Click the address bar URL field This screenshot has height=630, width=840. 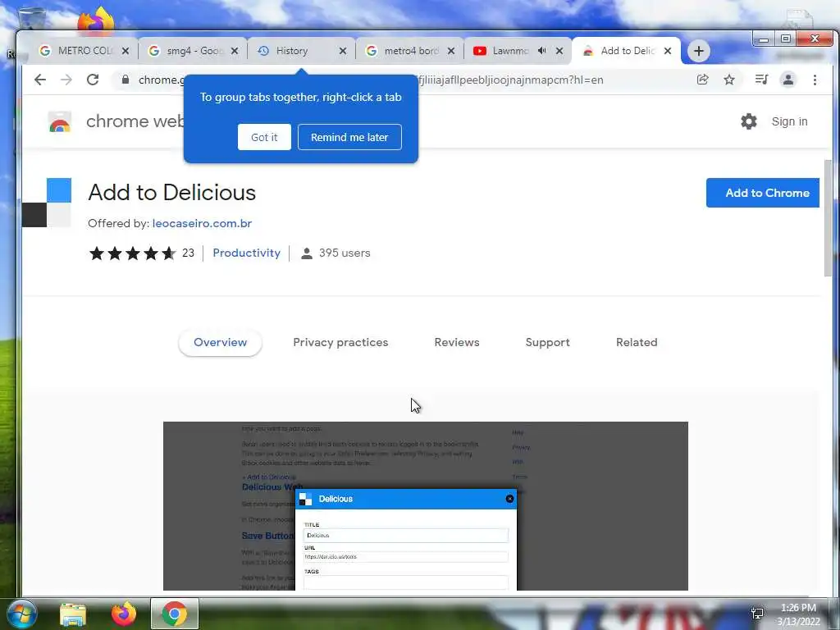407,80
